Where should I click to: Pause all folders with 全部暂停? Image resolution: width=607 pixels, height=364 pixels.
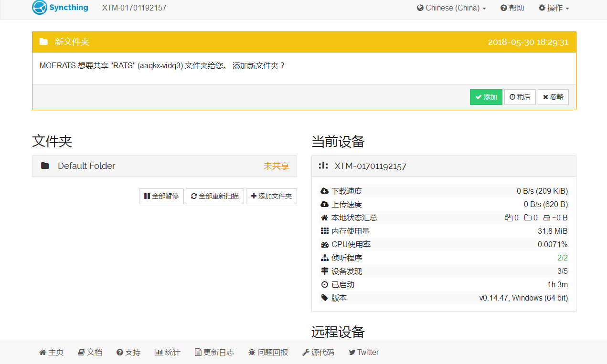click(x=161, y=196)
